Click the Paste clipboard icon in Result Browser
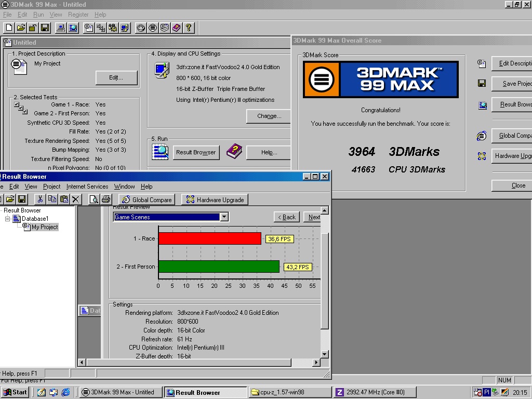 (64, 199)
